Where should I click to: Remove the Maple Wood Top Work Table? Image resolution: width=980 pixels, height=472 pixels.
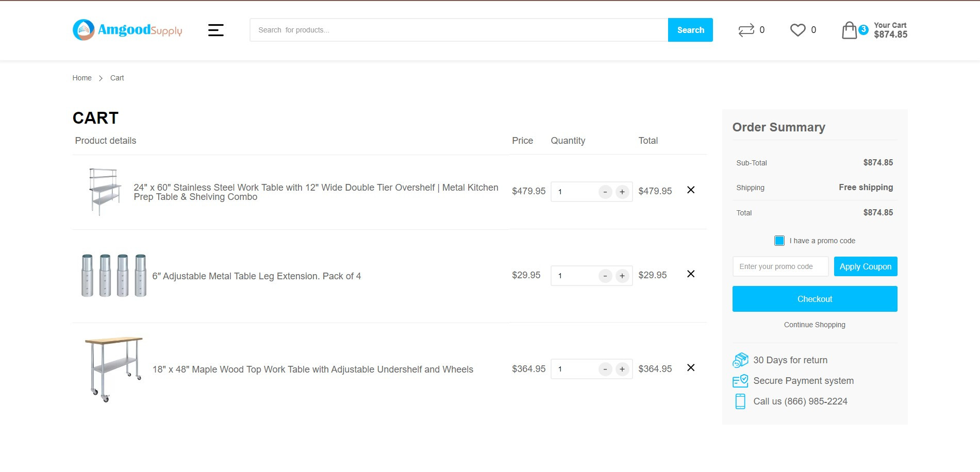691,368
